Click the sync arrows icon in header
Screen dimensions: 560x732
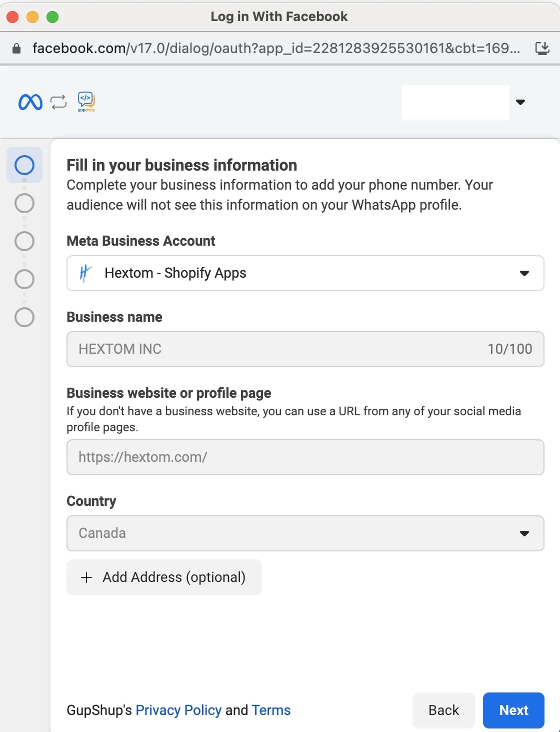(58, 102)
